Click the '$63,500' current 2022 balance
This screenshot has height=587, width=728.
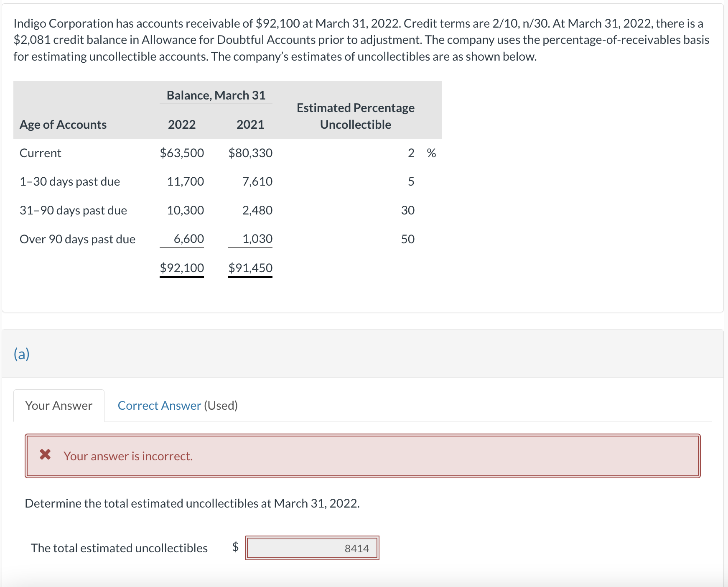(x=182, y=153)
